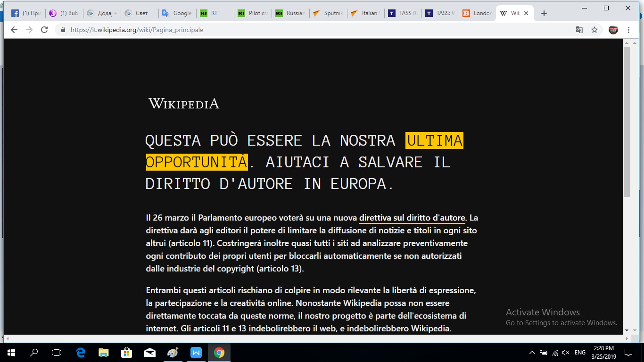
Task: Reload the Wikipedia page
Action: (44, 30)
